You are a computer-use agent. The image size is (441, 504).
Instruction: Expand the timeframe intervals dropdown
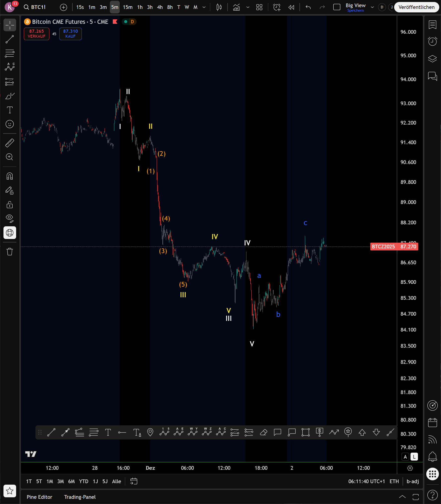[204, 7]
